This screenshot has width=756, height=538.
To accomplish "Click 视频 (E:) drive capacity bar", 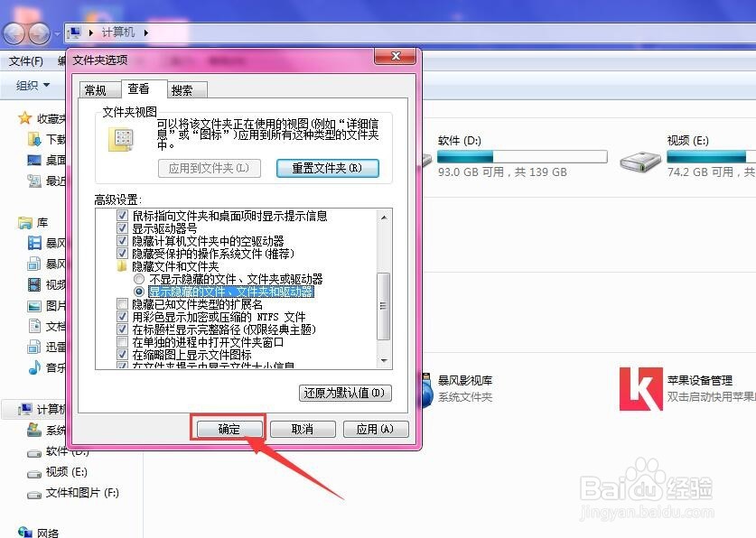I will pyautogui.click(x=711, y=156).
